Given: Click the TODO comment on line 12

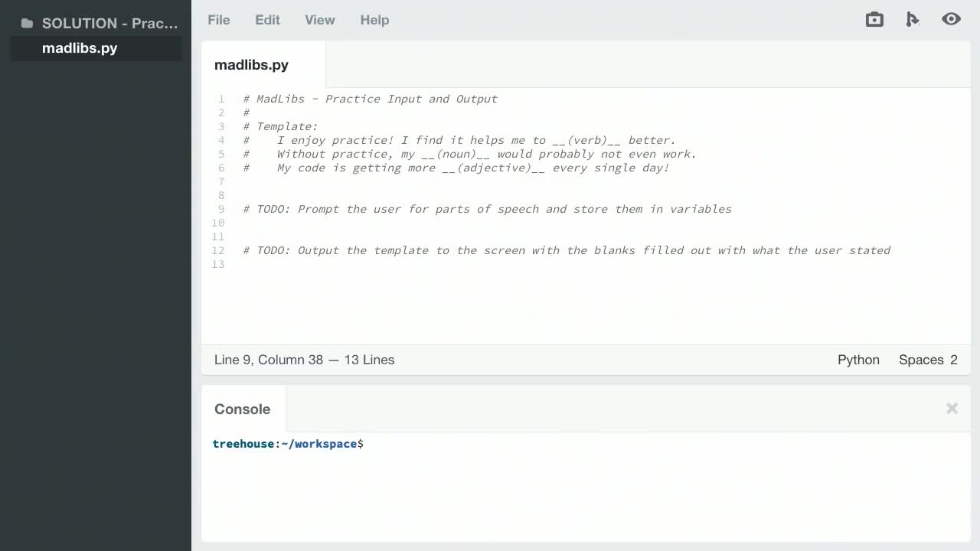Looking at the screenshot, I should (567, 250).
